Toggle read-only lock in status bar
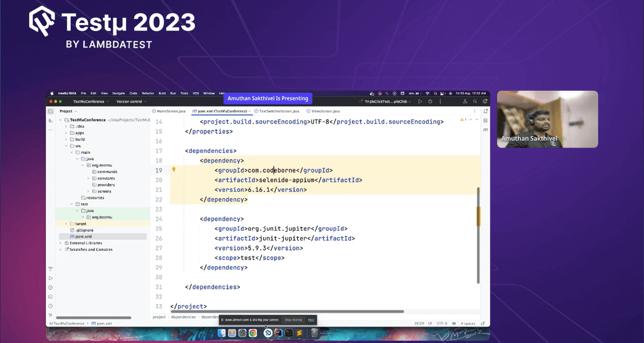Viewport: 644px width, 343px height. pyautogui.click(x=483, y=323)
